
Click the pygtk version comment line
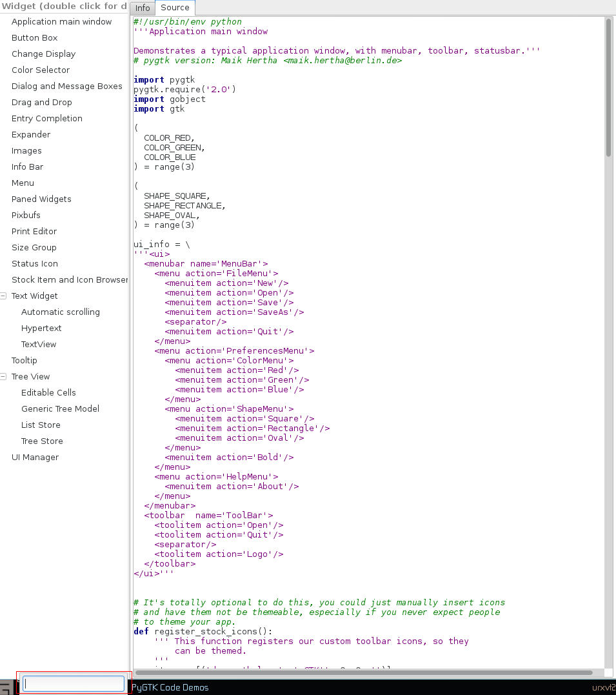[x=268, y=60]
